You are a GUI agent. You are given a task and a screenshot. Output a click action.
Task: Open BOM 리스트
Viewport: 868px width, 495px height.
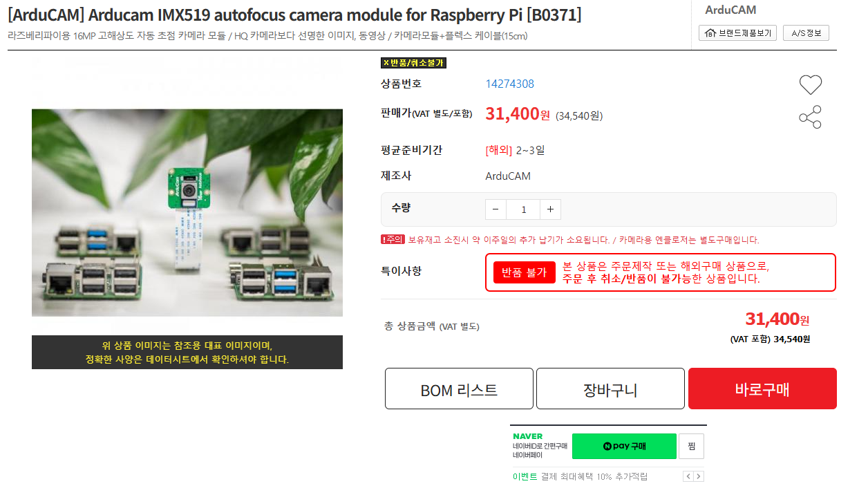[459, 389]
